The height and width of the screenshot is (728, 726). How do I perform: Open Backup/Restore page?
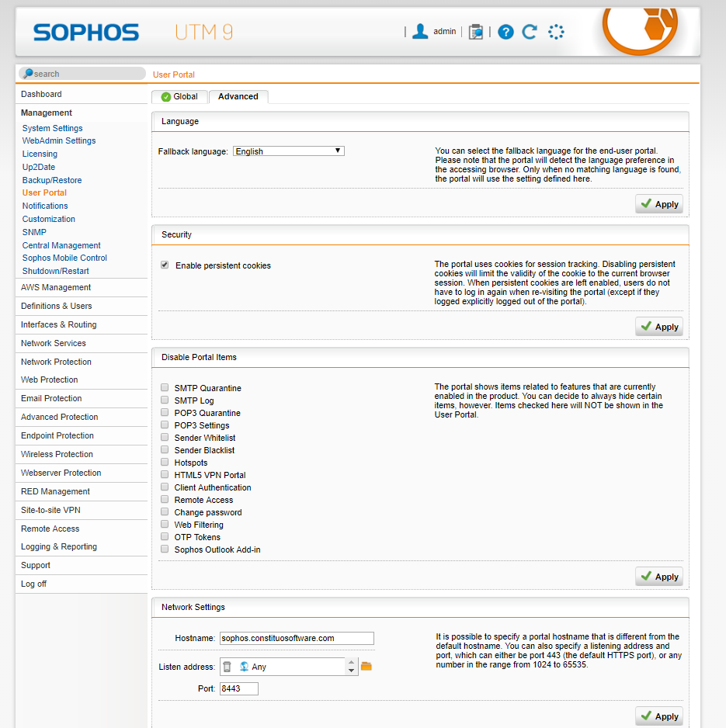coord(52,180)
